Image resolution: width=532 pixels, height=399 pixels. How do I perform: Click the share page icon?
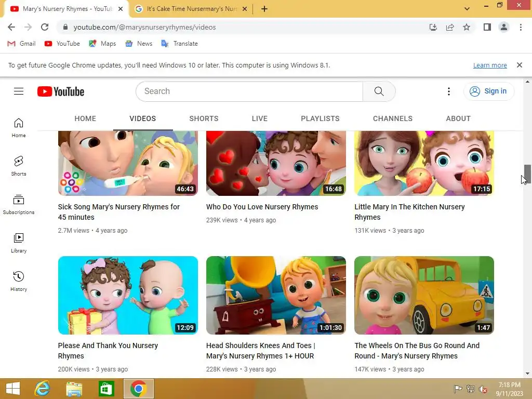[x=450, y=27]
